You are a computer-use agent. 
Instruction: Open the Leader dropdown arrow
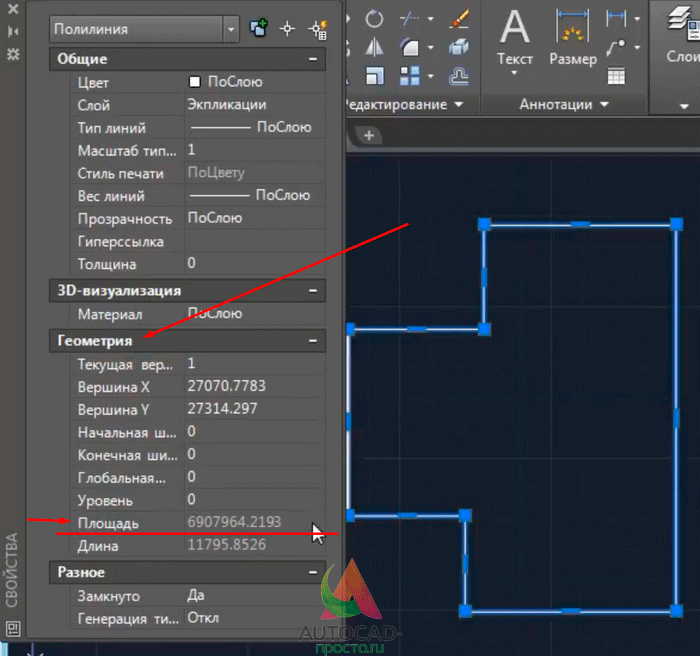(x=637, y=47)
